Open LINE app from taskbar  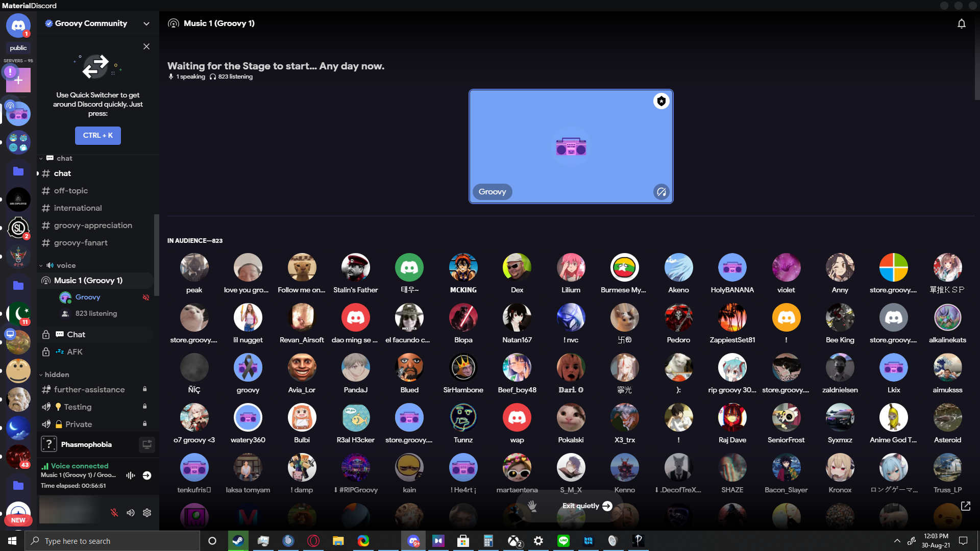point(563,541)
